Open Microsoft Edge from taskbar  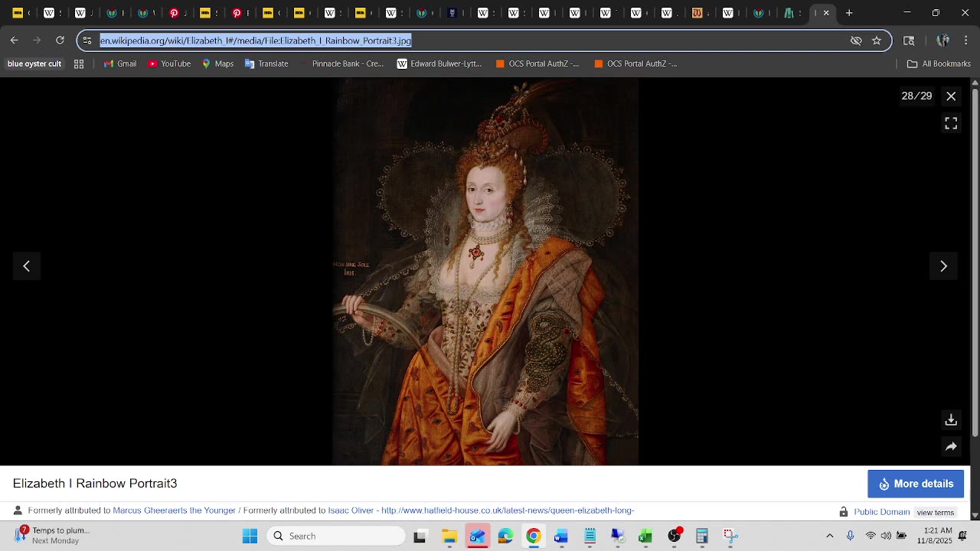[505, 536]
